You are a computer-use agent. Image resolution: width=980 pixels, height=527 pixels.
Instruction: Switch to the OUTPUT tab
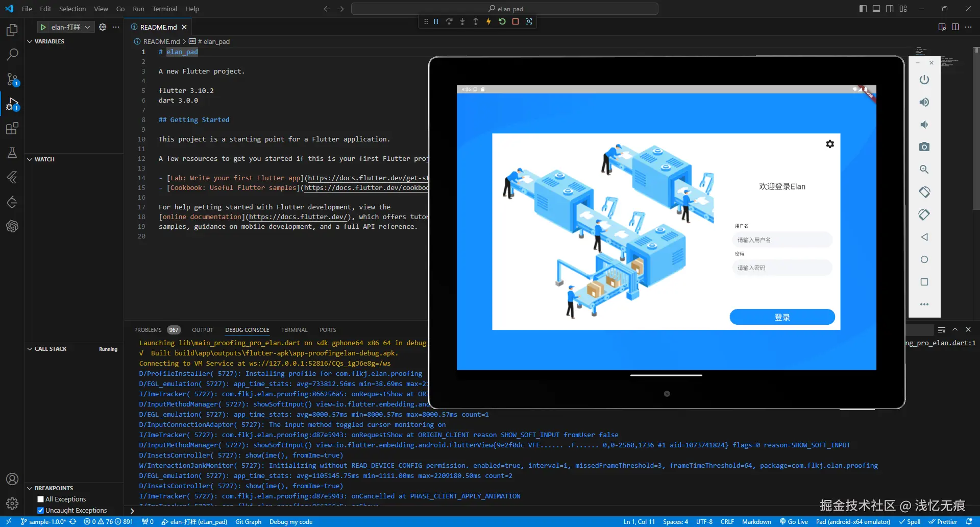(x=203, y=330)
